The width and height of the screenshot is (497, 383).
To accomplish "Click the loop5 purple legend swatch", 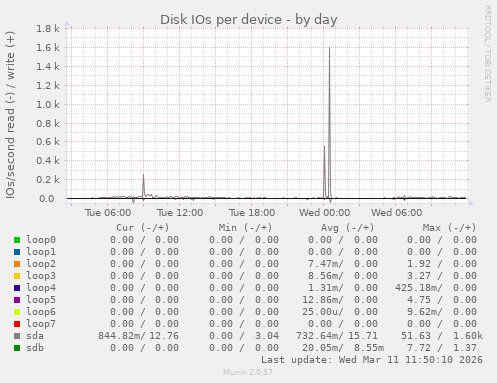I will point(17,300).
